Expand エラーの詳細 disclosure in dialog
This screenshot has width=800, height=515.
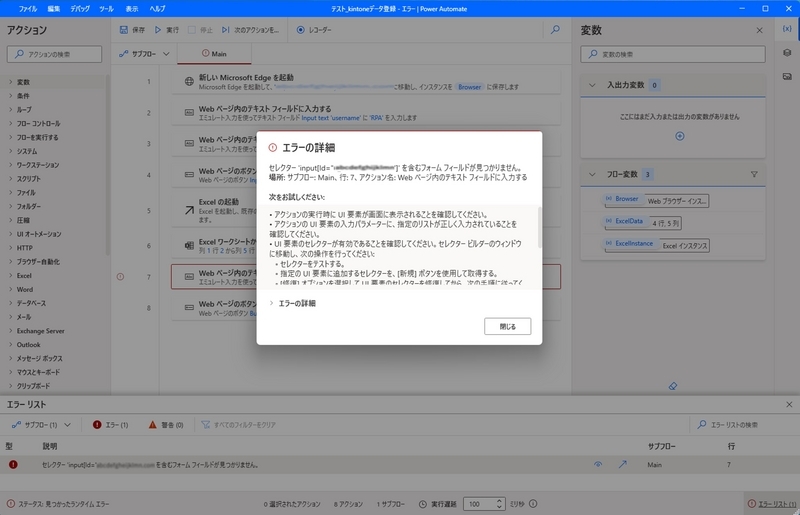(x=292, y=303)
